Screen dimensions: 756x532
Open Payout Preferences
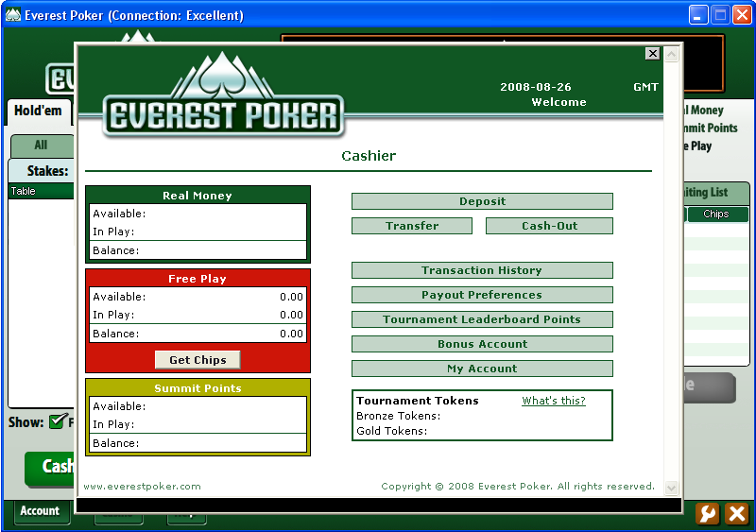[x=482, y=295]
